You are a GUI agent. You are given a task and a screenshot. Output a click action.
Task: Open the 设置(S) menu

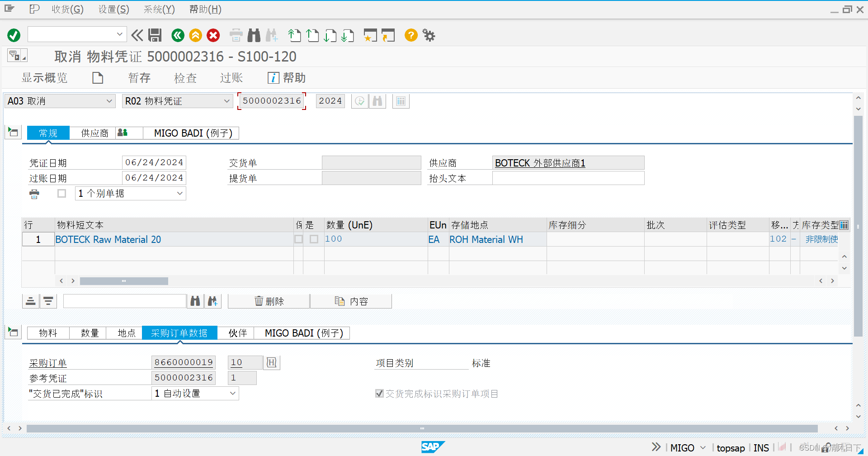coord(114,9)
